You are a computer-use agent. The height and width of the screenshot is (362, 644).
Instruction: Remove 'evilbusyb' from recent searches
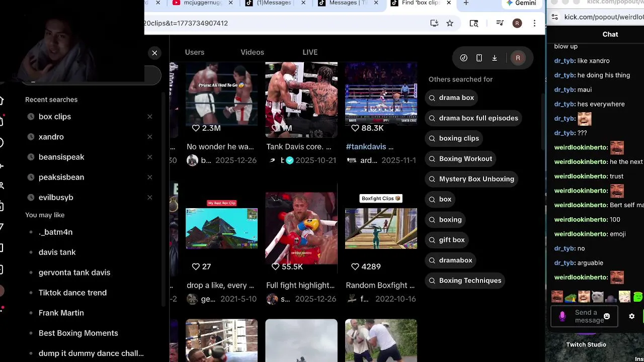pyautogui.click(x=150, y=197)
